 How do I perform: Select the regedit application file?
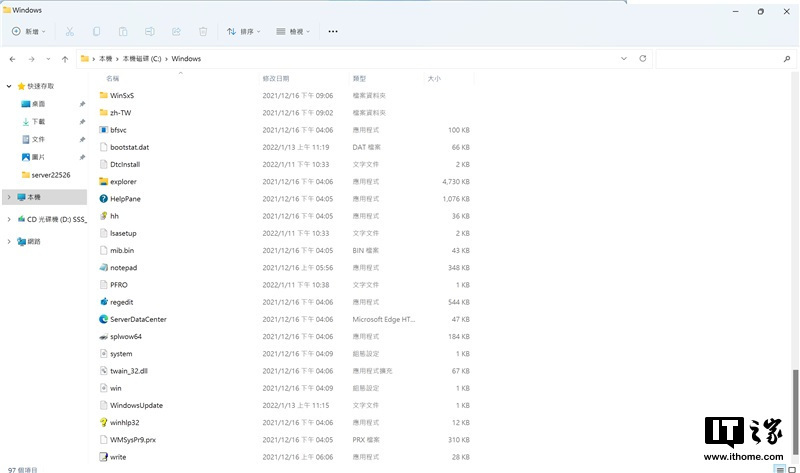coord(124,301)
